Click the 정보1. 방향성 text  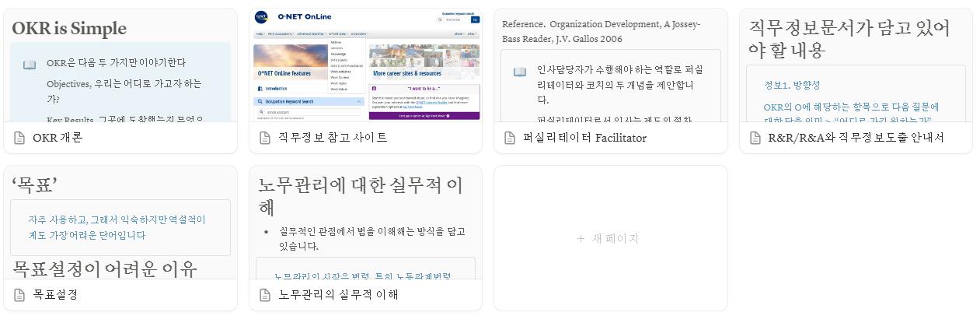tap(792, 85)
